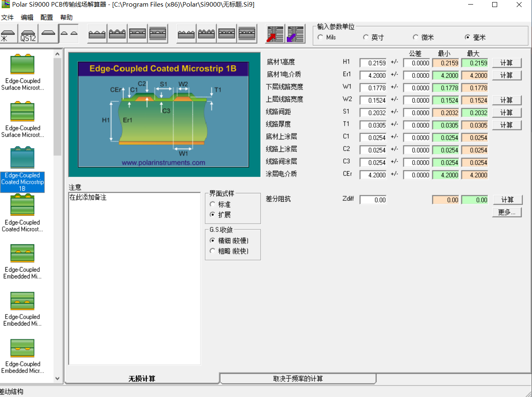Click the H1 tolerance field
Screen dimensions: 532x397
click(417, 63)
